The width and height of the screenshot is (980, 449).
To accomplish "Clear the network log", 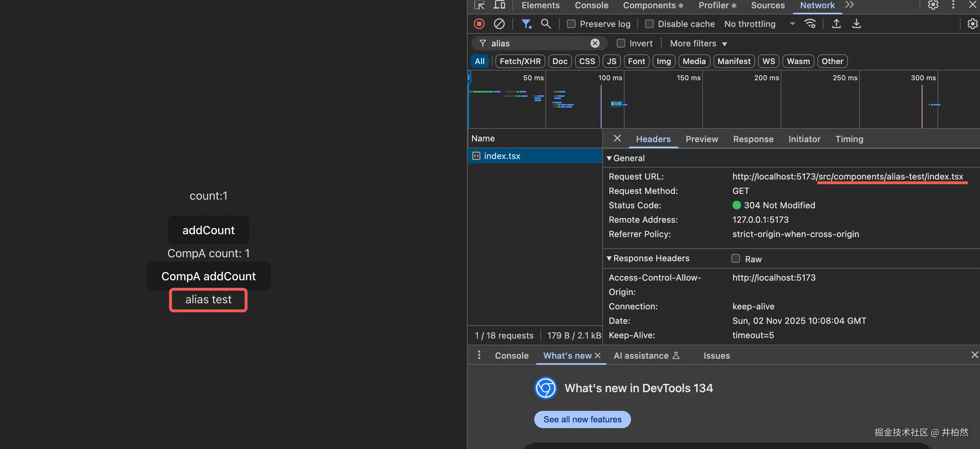I will coord(499,24).
